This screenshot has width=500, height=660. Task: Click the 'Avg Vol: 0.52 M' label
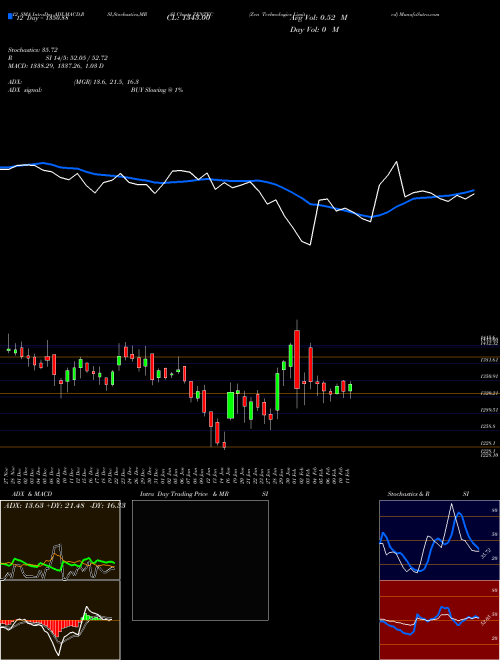(319, 18)
